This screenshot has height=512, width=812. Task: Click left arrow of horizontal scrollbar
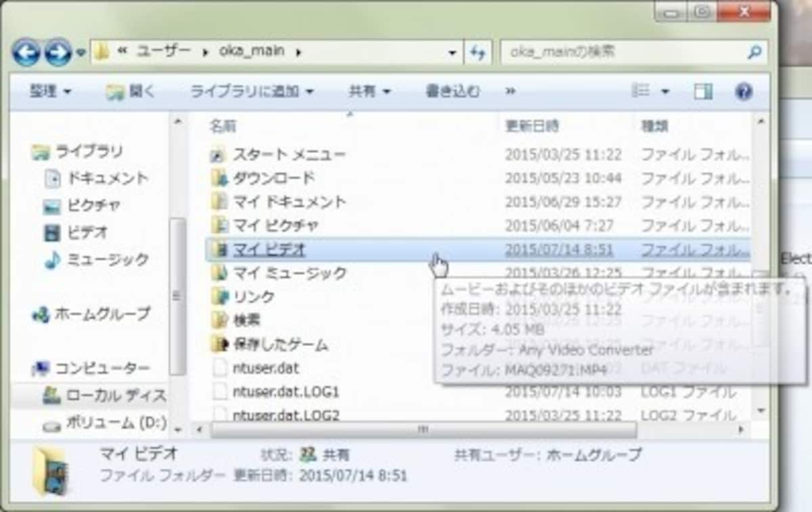pos(200,429)
